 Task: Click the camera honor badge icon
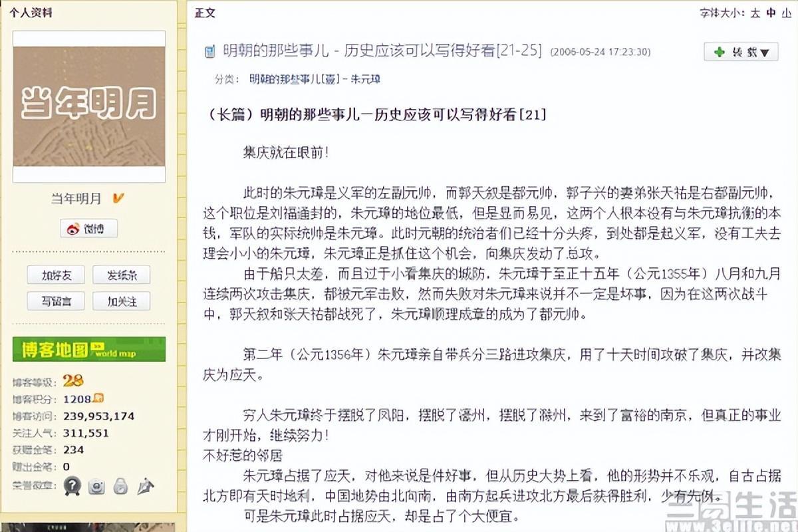pyautogui.click(x=96, y=487)
